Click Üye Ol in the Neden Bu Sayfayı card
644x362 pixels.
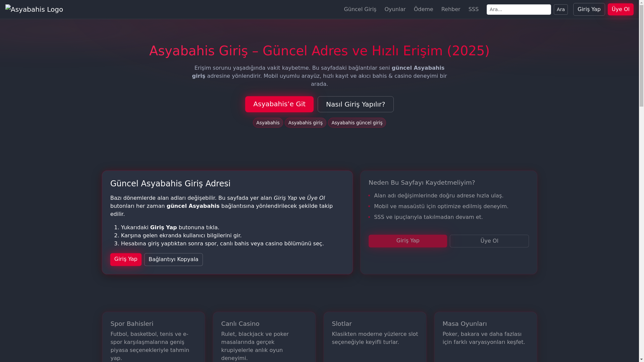point(489,241)
